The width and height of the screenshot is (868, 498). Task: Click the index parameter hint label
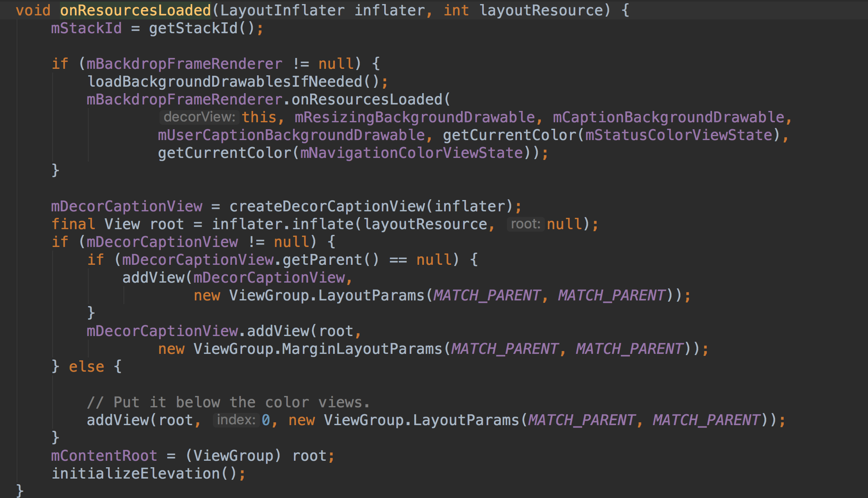[236, 420]
